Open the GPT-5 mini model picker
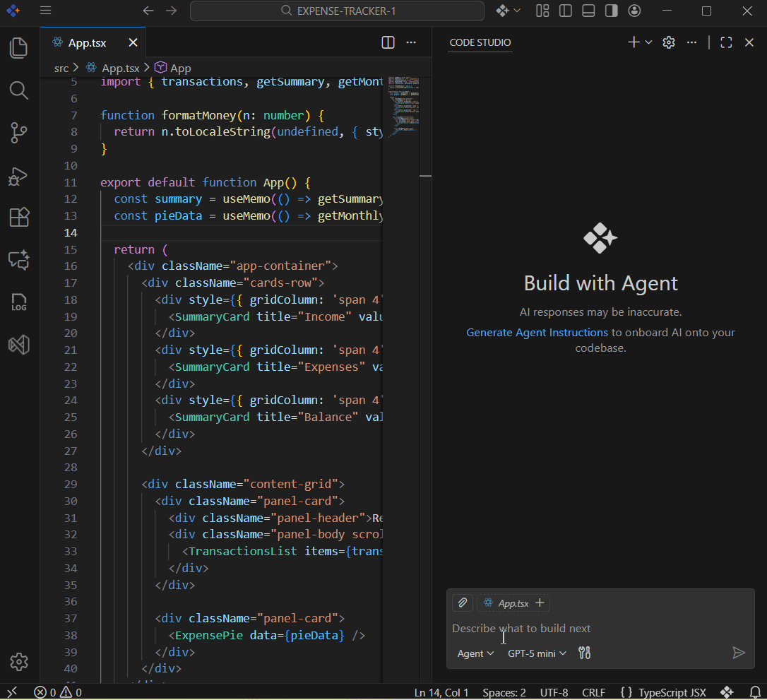This screenshot has width=767, height=700. tap(537, 653)
